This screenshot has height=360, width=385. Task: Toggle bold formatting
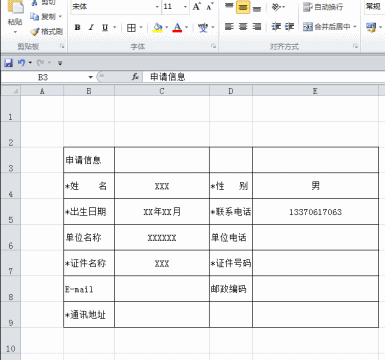click(77, 27)
